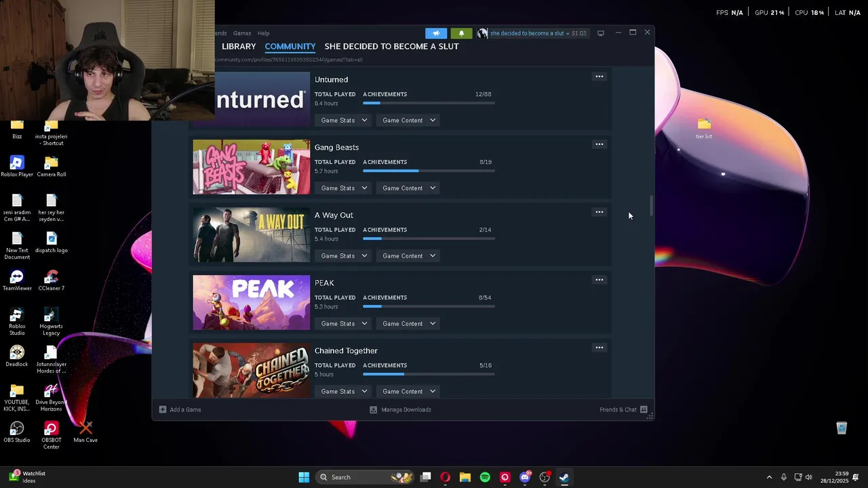Screen dimensions: 868x488
Task: Open the Unturned game title link
Action: point(331,79)
